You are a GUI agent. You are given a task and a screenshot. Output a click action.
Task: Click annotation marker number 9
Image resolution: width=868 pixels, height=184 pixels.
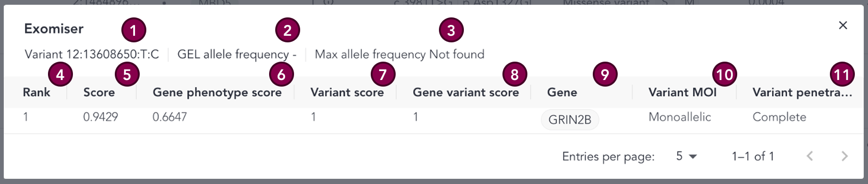point(605,74)
